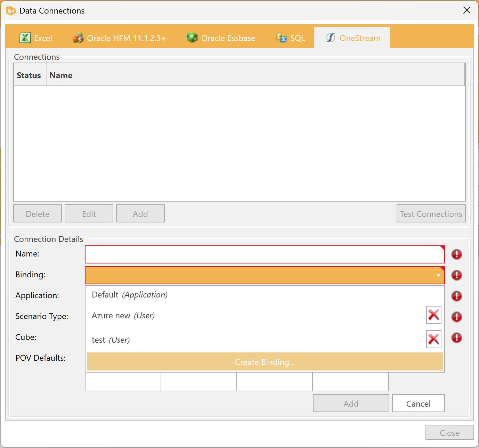Click the error icon next to Cube row
This screenshot has height=448, width=479.
457,338
